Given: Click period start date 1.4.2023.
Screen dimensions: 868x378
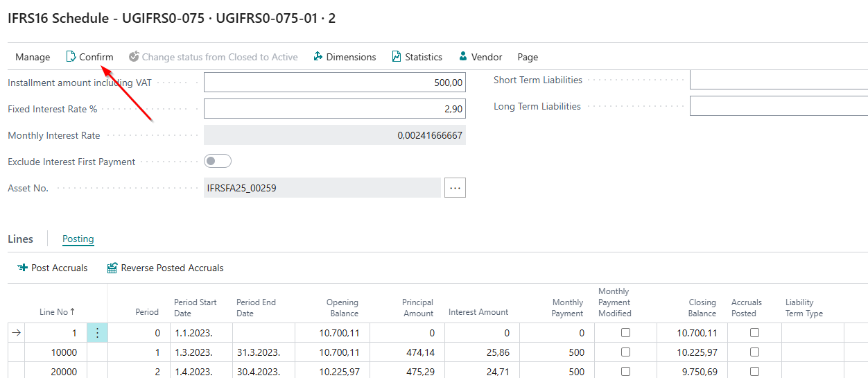Looking at the screenshot, I should 193,372.
